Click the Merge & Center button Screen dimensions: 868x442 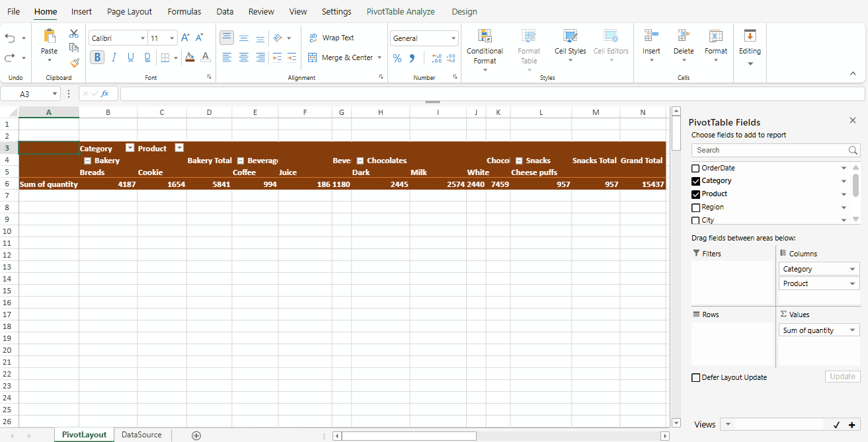(340, 57)
